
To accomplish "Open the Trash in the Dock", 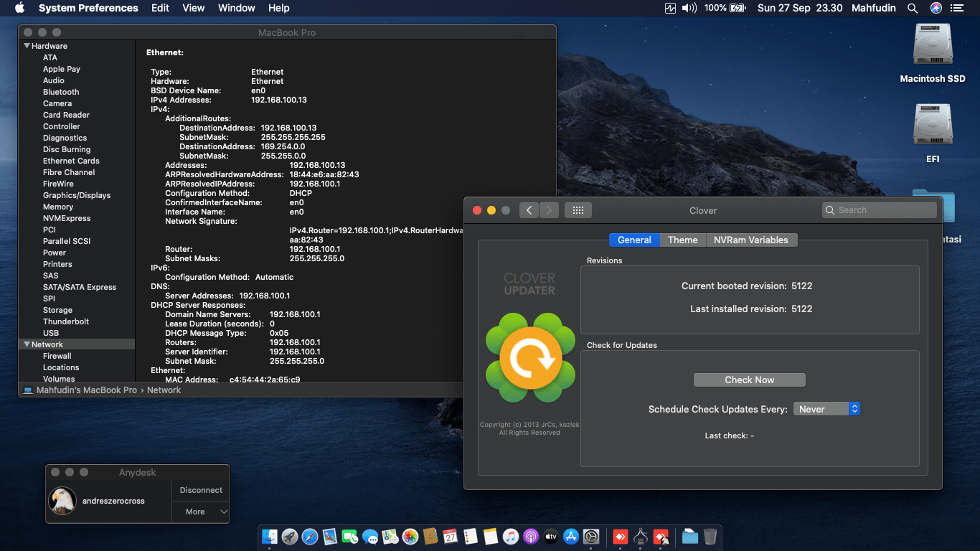I will pyautogui.click(x=710, y=537).
